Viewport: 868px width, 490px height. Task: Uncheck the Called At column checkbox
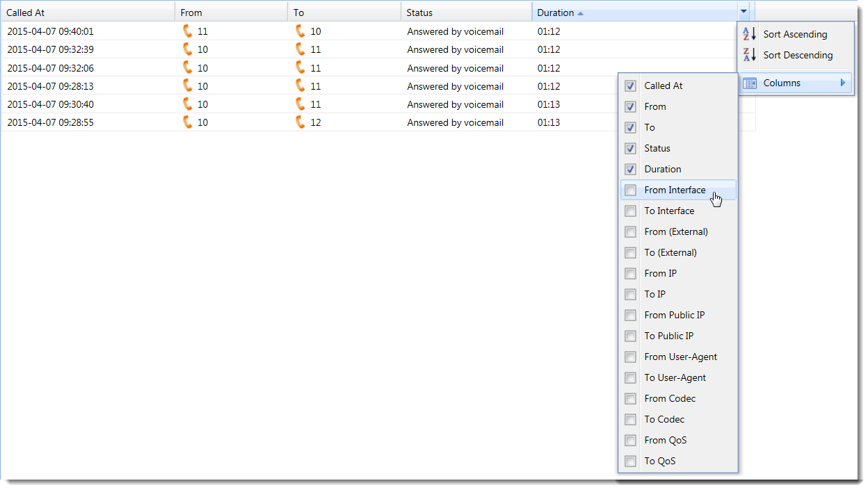(x=630, y=86)
